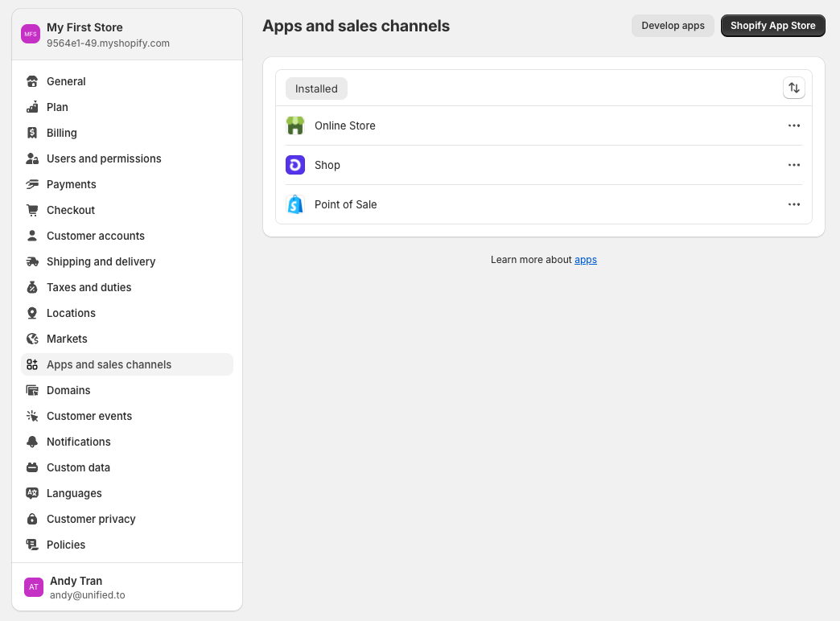Click the General storefront icon
The image size is (840, 621).
32,81
